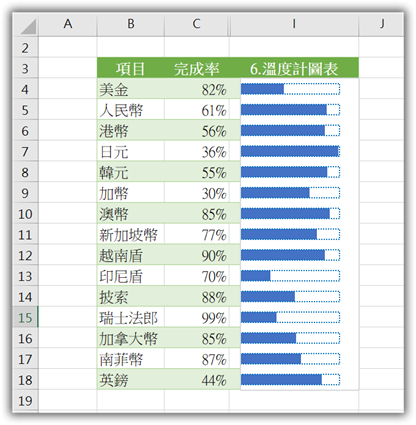Select column A header
This screenshot has width=416, height=425.
[x=68, y=24]
